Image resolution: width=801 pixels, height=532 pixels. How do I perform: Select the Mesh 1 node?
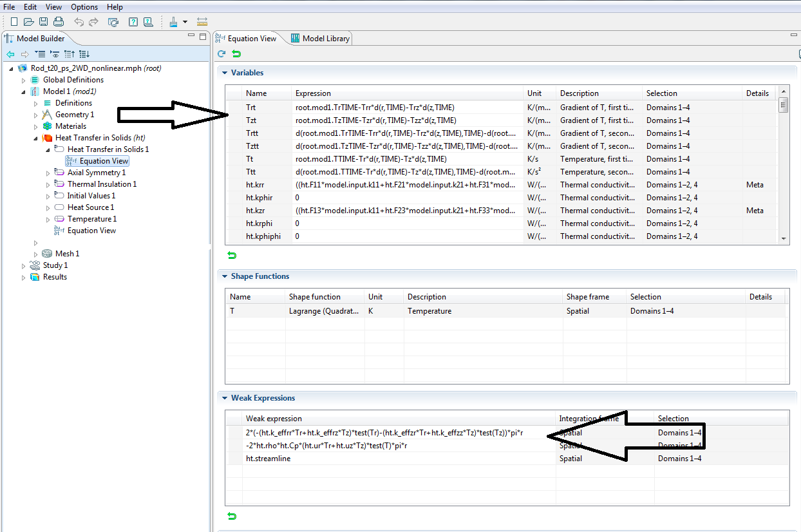67,254
